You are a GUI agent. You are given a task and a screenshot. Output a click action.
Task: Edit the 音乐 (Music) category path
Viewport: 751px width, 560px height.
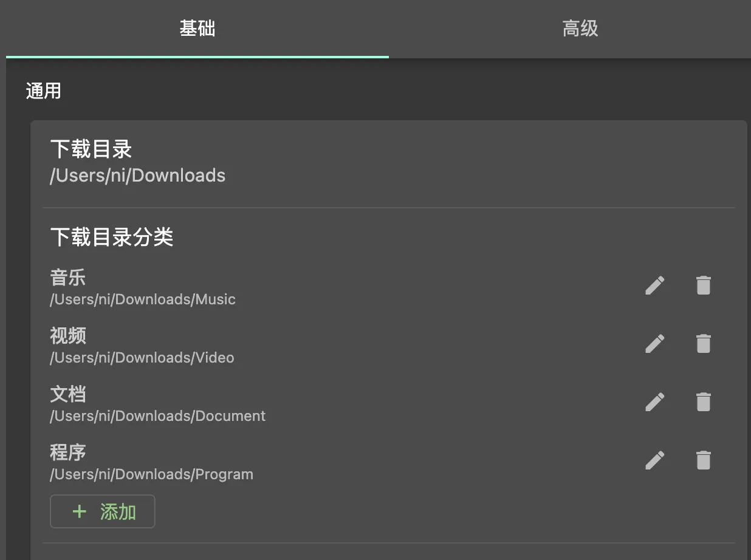coord(654,285)
